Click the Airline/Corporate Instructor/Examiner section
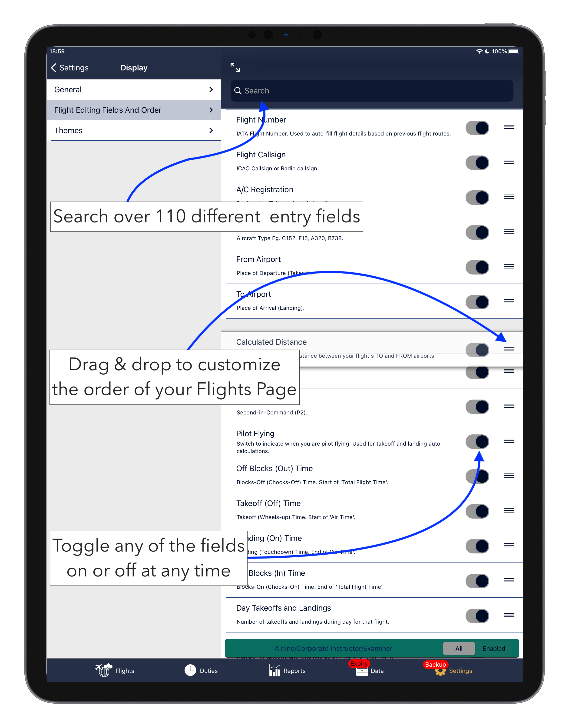The height and width of the screenshot is (728, 569). (x=364, y=648)
